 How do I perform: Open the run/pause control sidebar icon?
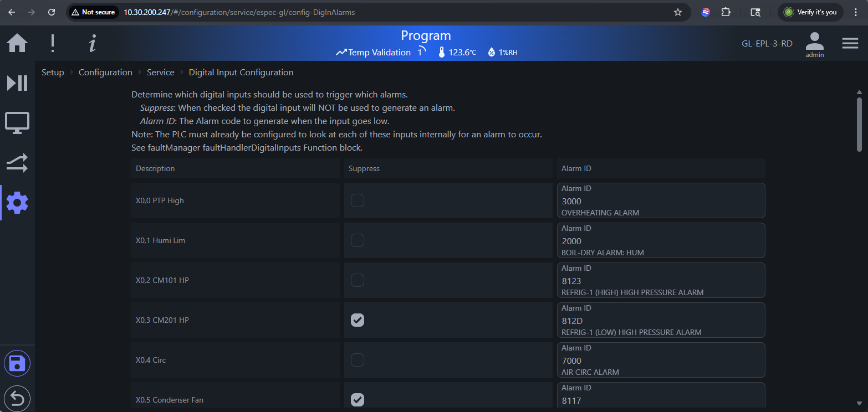tap(17, 83)
